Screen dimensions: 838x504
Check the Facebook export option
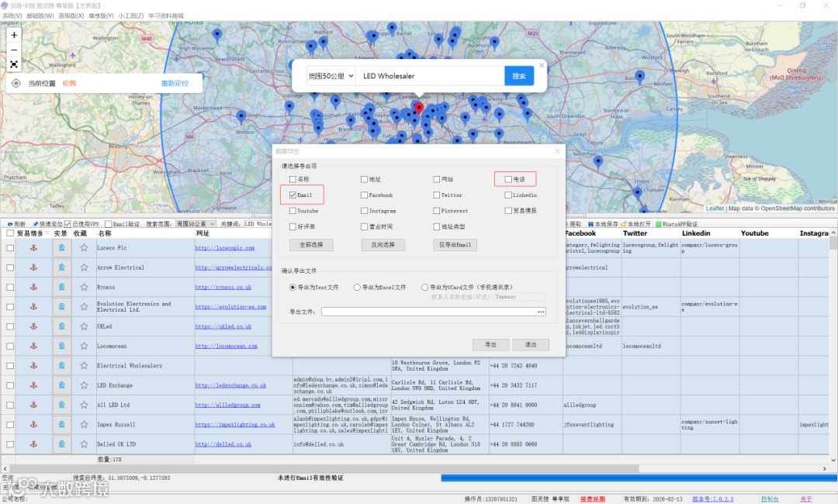point(364,195)
